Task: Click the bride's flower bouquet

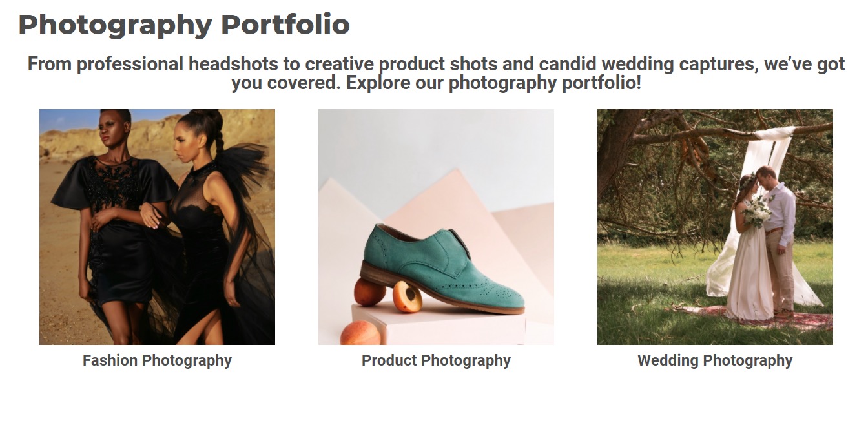Action: coord(758,211)
